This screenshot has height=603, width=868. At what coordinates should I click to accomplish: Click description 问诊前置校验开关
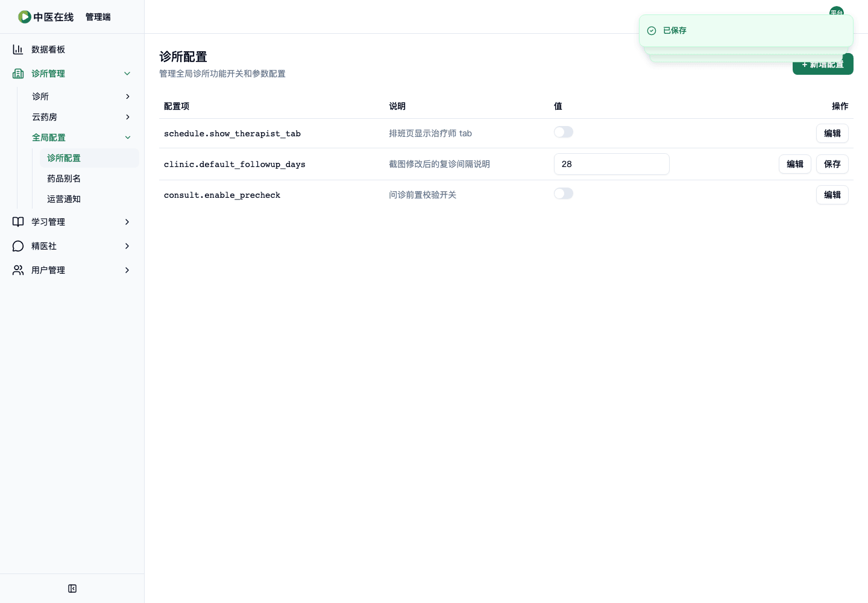click(x=423, y=195)
